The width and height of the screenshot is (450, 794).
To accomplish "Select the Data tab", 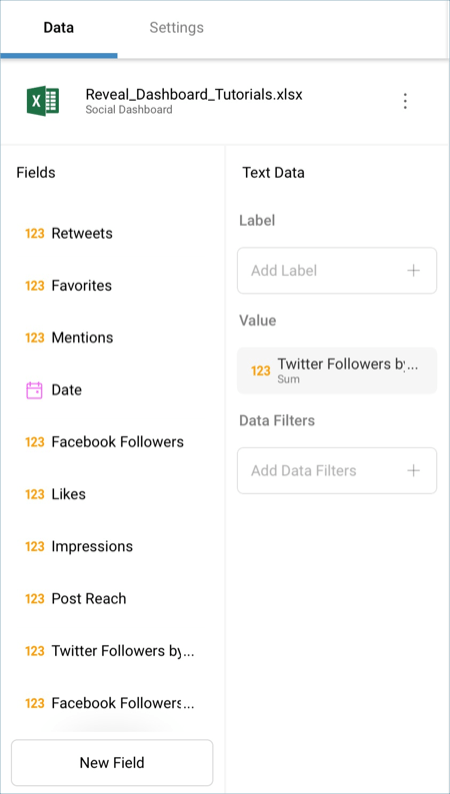I will click(x=59, y=27).
